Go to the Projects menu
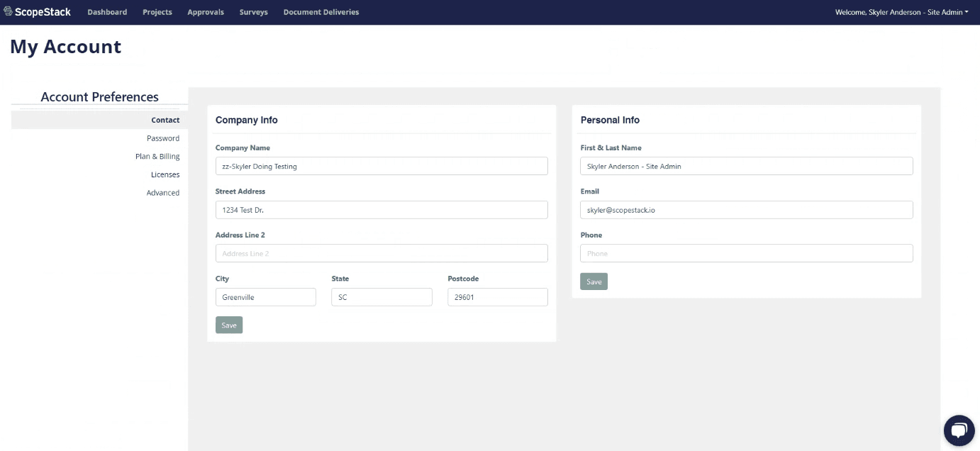 (x=157, y=12)
